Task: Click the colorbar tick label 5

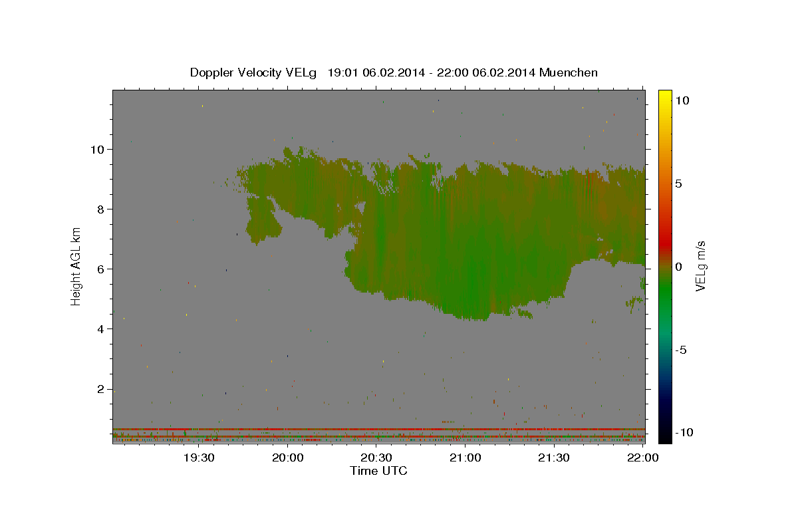Action: point(678,184)
